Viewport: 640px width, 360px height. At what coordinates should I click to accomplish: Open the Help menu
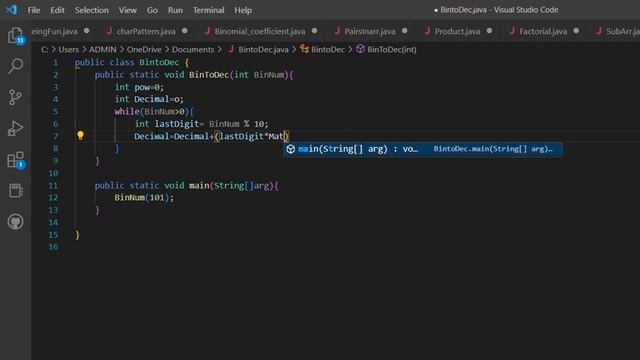pos(243,10)
